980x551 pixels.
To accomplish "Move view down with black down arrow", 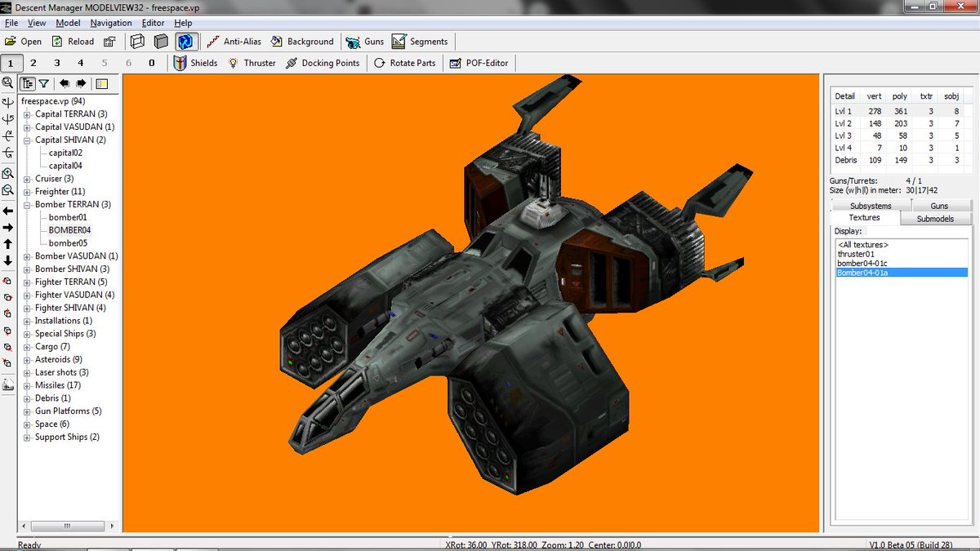I will tap(8, 260).
